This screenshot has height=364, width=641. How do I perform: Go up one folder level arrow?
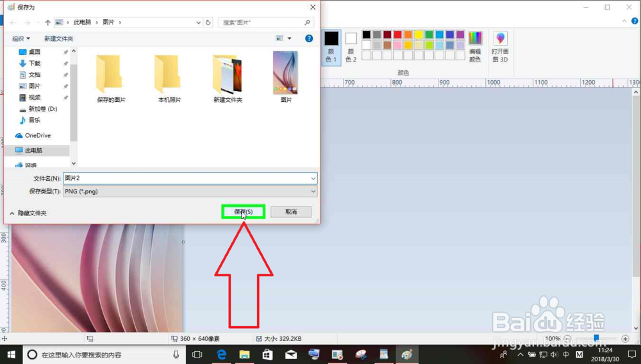[x=48, y=22]
